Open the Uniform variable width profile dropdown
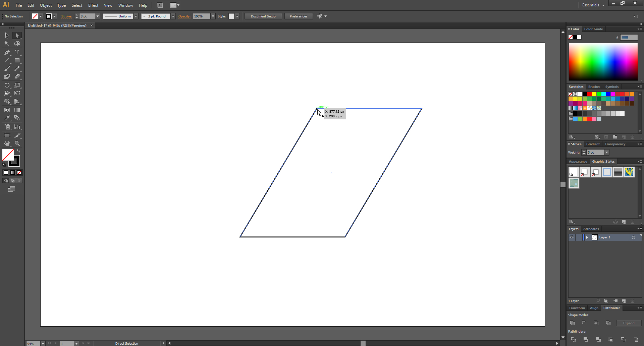644x346 pixels. [136, 16]
